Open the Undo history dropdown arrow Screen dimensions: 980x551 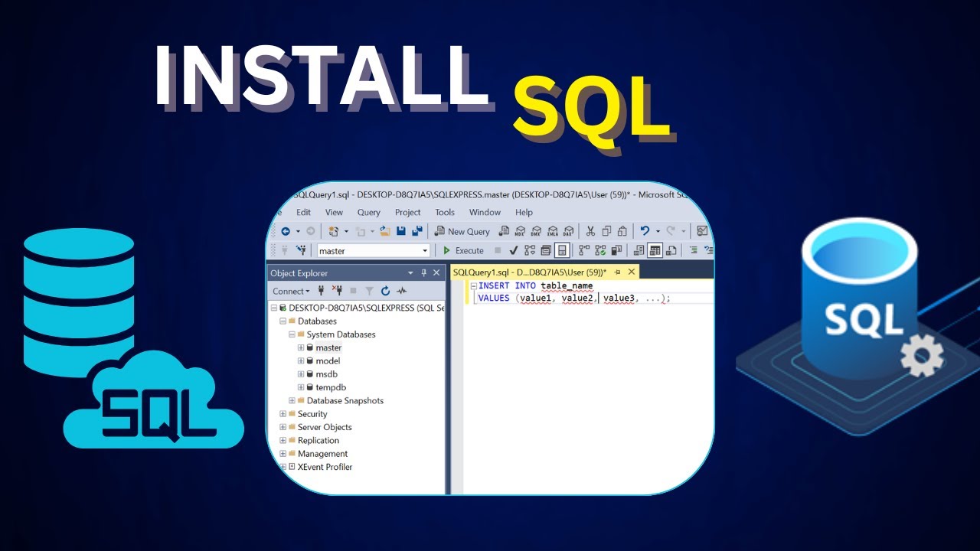coord(658,231)
